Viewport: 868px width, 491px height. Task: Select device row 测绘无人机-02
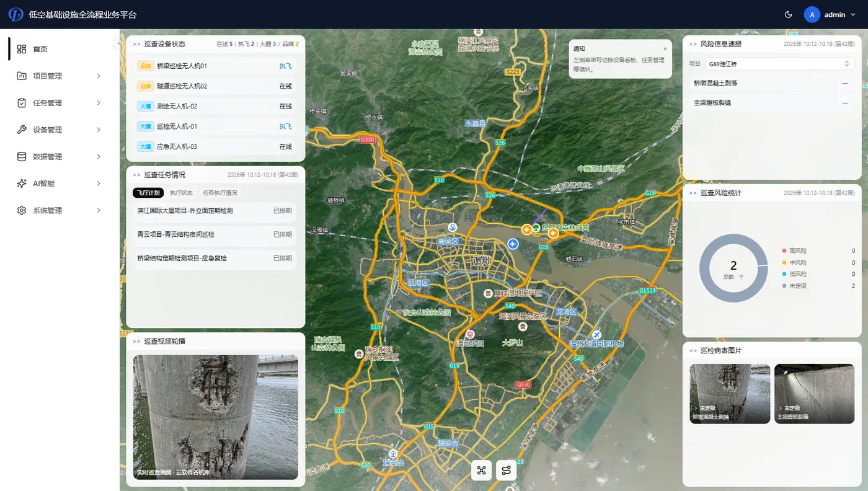click(x=215, y=107)
